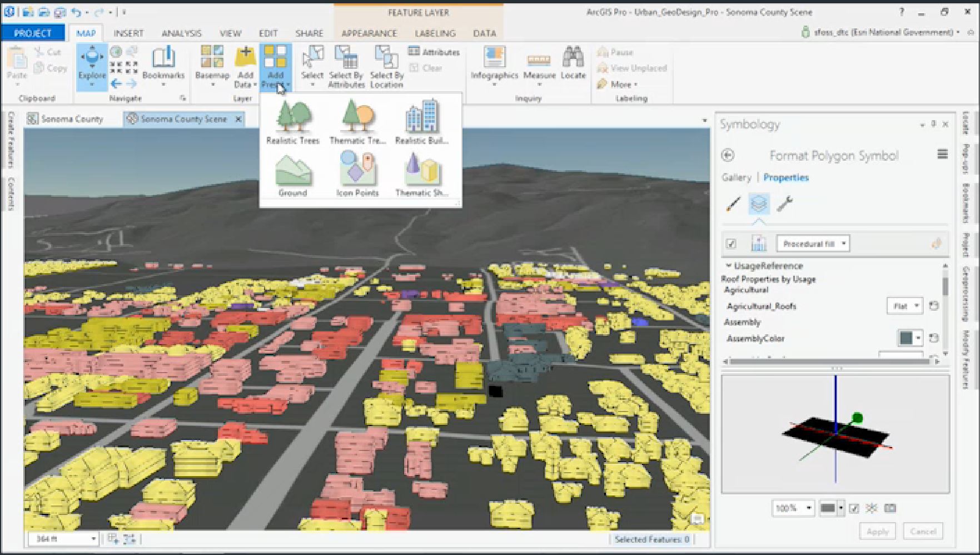980x555 pixels.
Task: Open Select By Location
Action: click(x=386, y=67)
